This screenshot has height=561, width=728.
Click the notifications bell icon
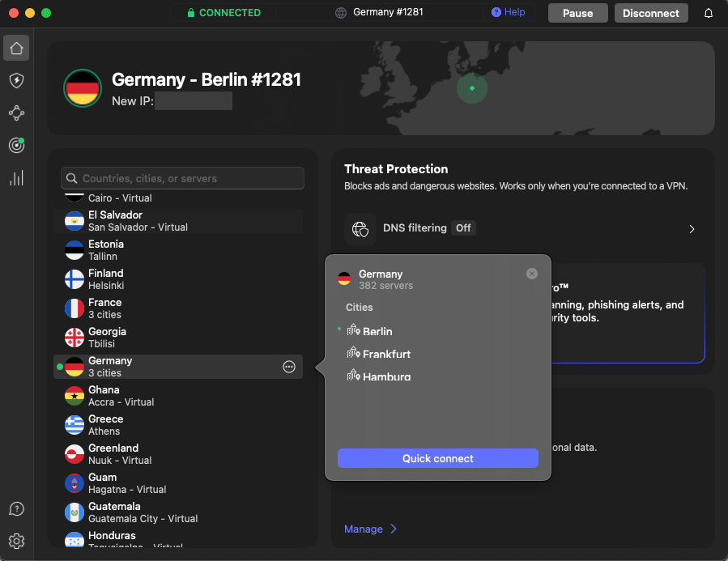point(708,13)
